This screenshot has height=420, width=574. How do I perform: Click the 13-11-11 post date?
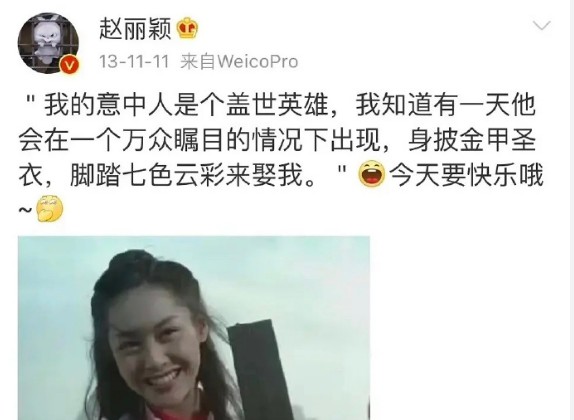pyautogui.click(x=134, y=62)
